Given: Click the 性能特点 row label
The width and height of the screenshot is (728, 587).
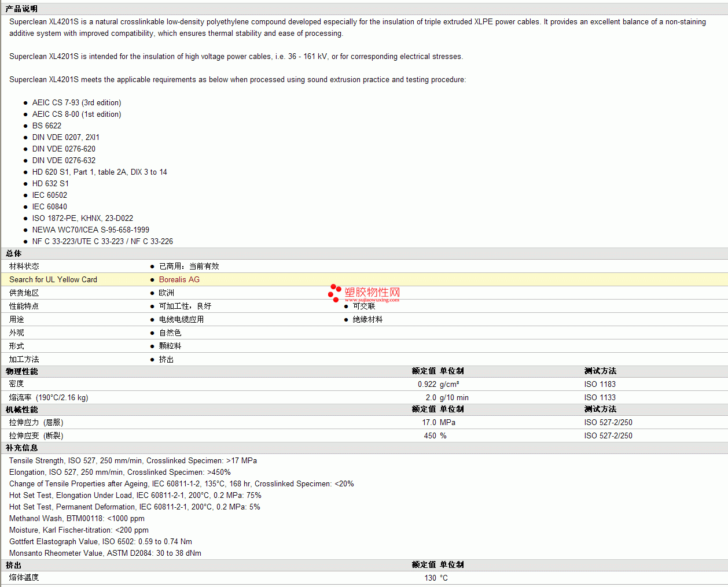Looking at the screenshot, I should click(24, 306).
